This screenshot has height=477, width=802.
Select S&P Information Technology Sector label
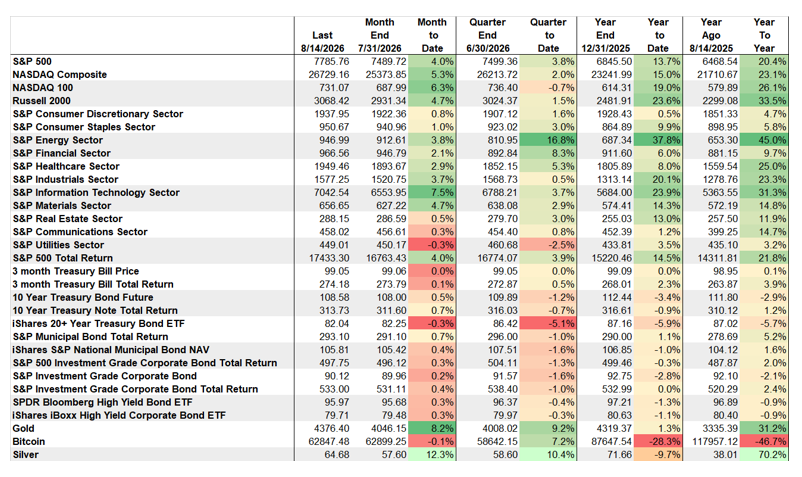(96, 193)
